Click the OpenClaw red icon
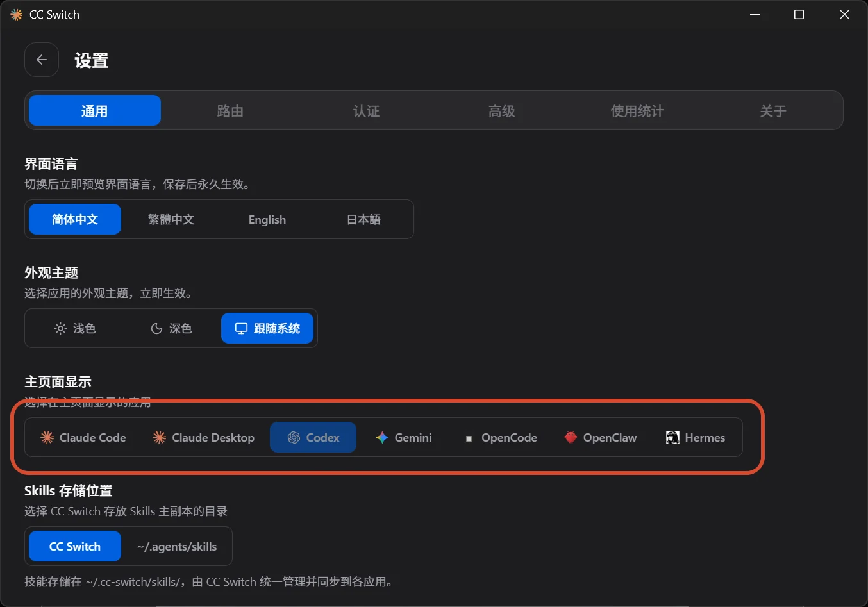Viewport: 868px width, 607px height. click(x=571, y=438)
